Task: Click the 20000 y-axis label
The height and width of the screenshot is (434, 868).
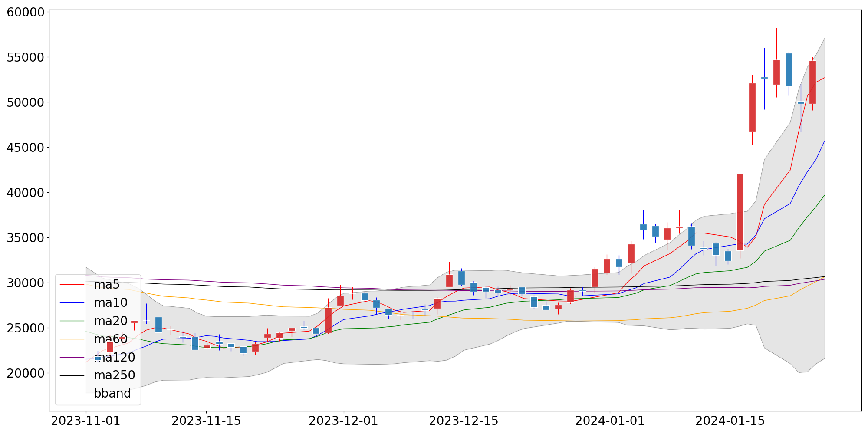Action: click(x=26, y=373)
